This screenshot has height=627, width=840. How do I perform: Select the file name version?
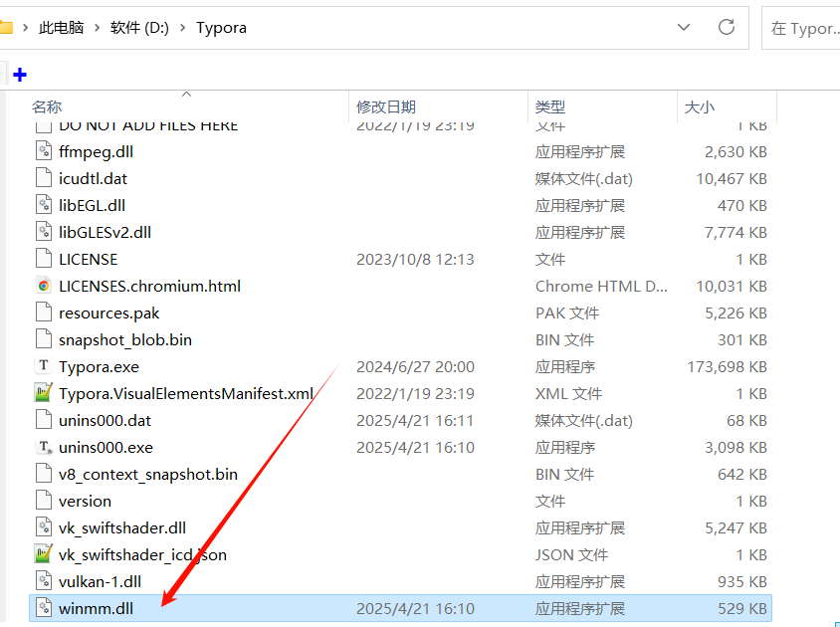coord(86,501)
